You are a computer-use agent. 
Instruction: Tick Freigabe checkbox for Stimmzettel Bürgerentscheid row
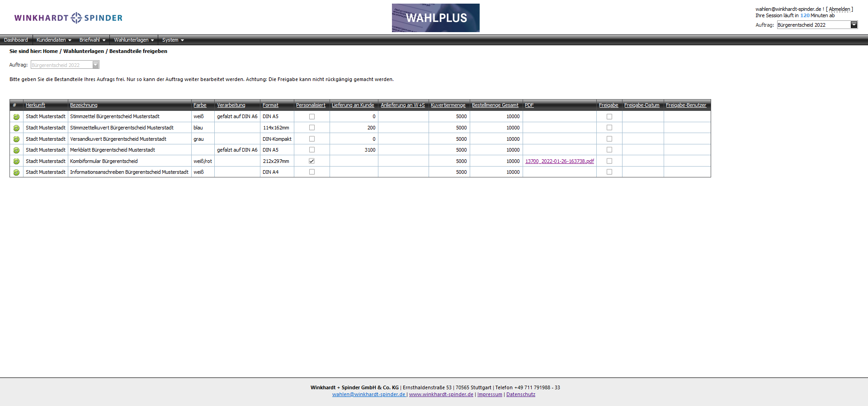click(x=609, y=117)
